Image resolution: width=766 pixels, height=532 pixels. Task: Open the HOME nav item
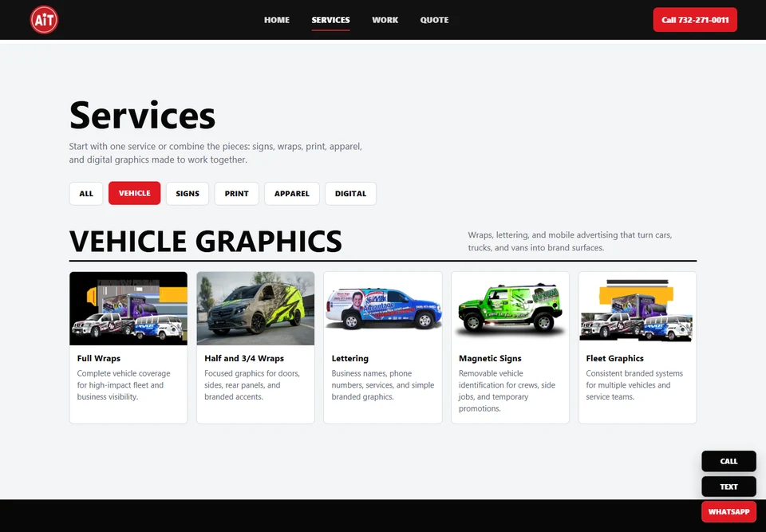[x=277, y=20]
